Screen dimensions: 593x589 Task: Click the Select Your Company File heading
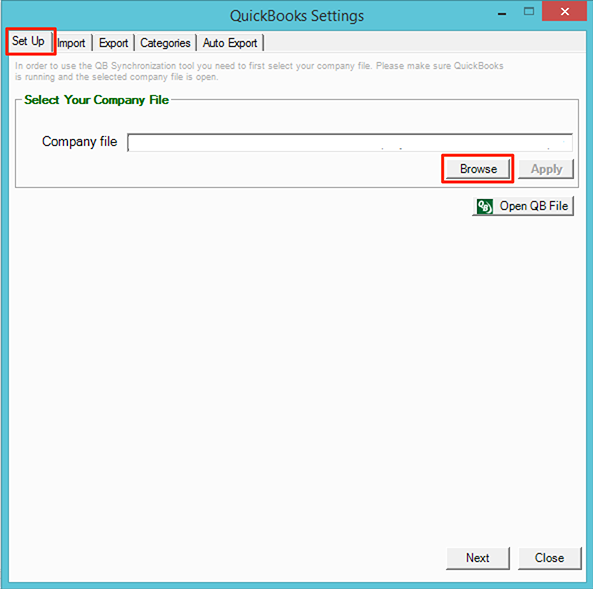(x=96, y=100)
